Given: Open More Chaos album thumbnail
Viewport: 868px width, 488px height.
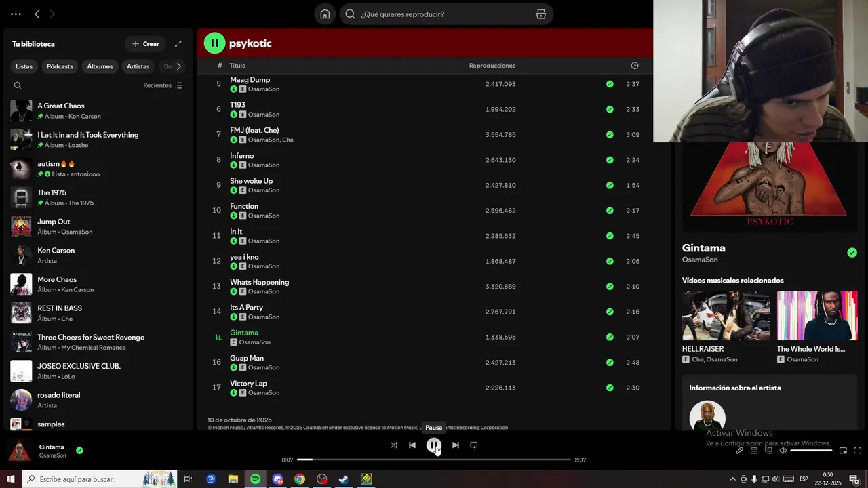Looking at the screenshot, I should 21,285.
